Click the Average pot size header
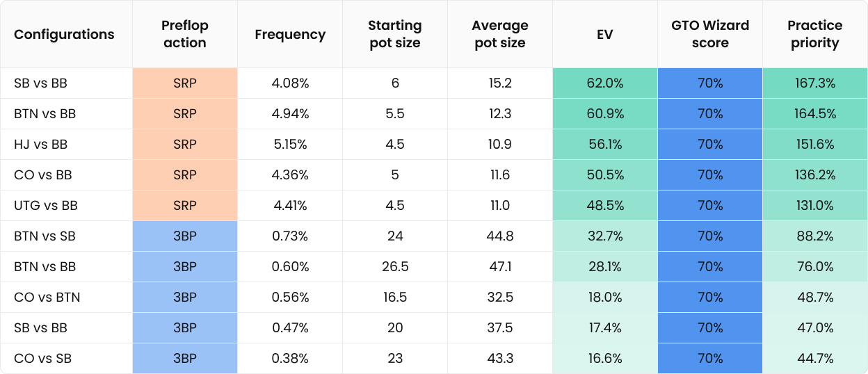The width and height of the screenshot is (868, 374). [x=499, y=34]
